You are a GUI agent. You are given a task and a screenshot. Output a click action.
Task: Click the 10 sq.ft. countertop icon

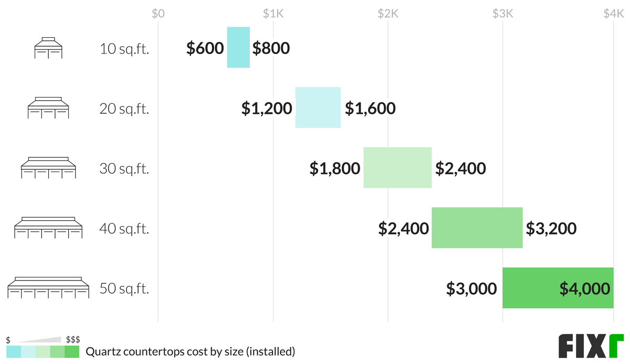48,48
